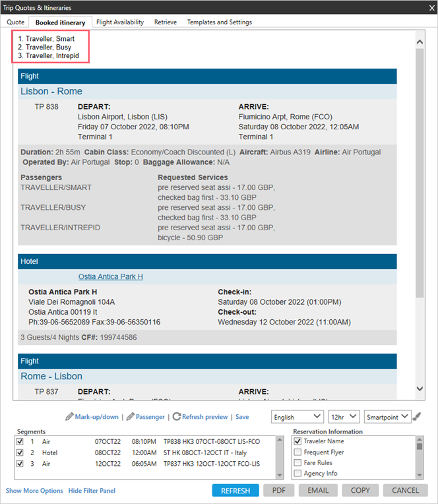
Task: Click the Passenger edit pencil icon
Action: point(130,417)
